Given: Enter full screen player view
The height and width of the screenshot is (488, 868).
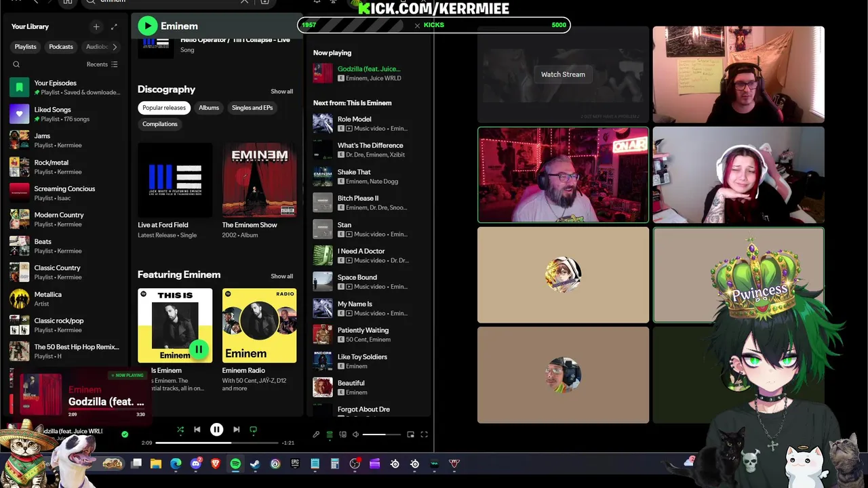Looking at the screenshot, I should coord(424,434).
